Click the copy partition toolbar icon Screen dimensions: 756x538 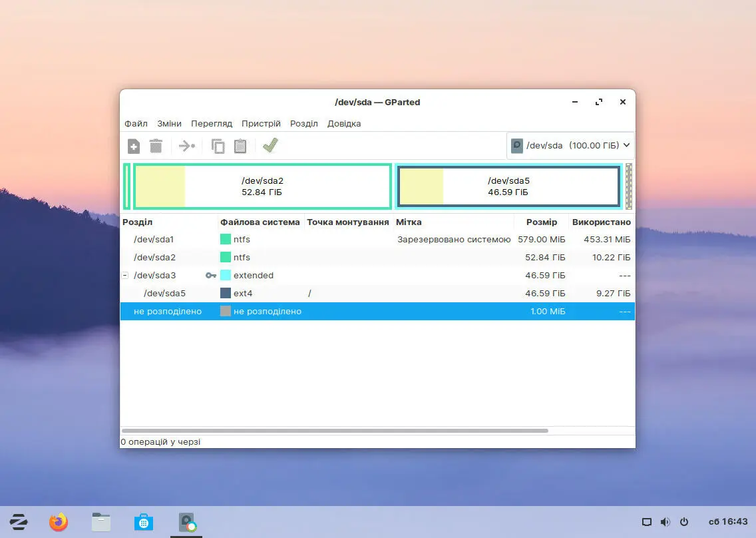[x=218, y=146]
